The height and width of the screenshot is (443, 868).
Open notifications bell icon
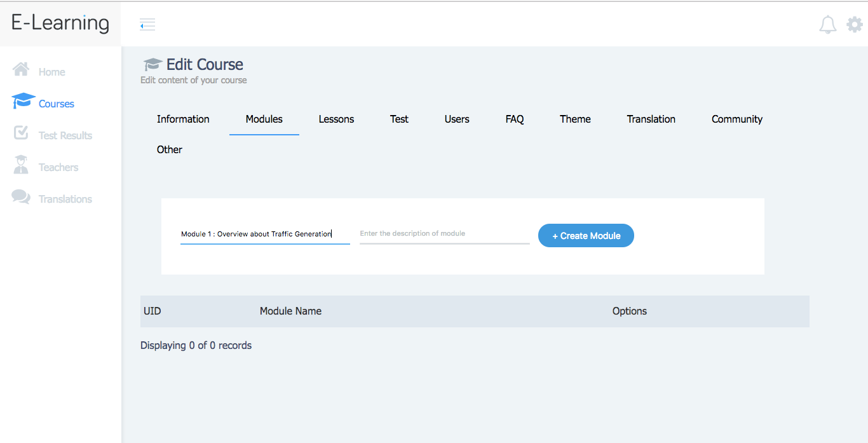tap(828, 25)
